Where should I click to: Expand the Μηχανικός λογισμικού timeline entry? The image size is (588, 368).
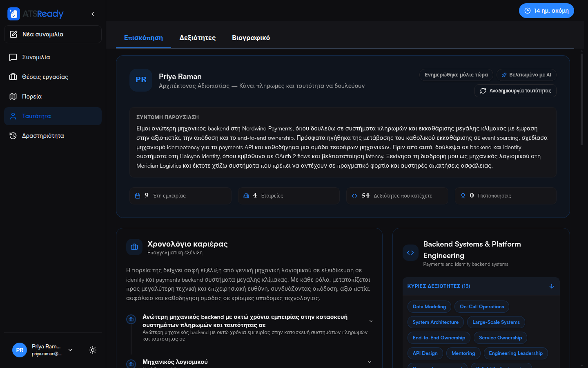point(370,362)
